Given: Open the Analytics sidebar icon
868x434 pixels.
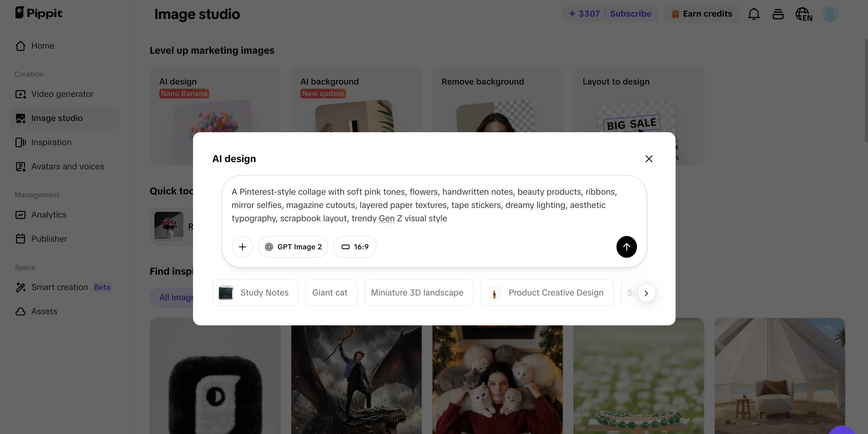Looking at the screenshot, I should tap(21, 215).
